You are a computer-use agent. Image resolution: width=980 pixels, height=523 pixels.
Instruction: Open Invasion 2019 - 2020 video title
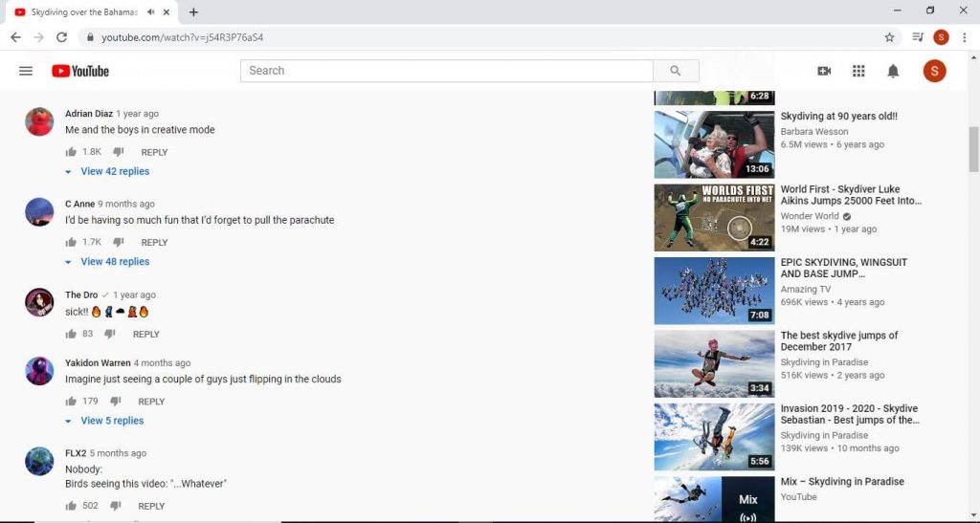coord(850,414)
